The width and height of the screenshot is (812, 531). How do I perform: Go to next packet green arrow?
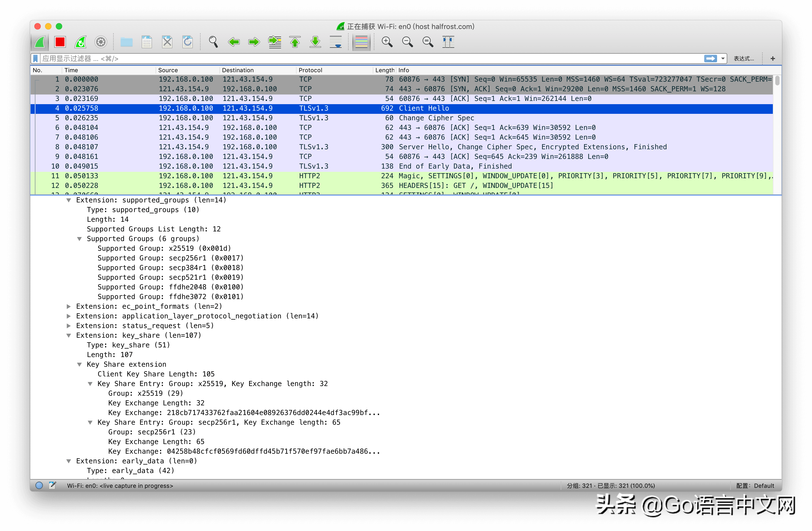pyautogui.click(x=254, y=42)
